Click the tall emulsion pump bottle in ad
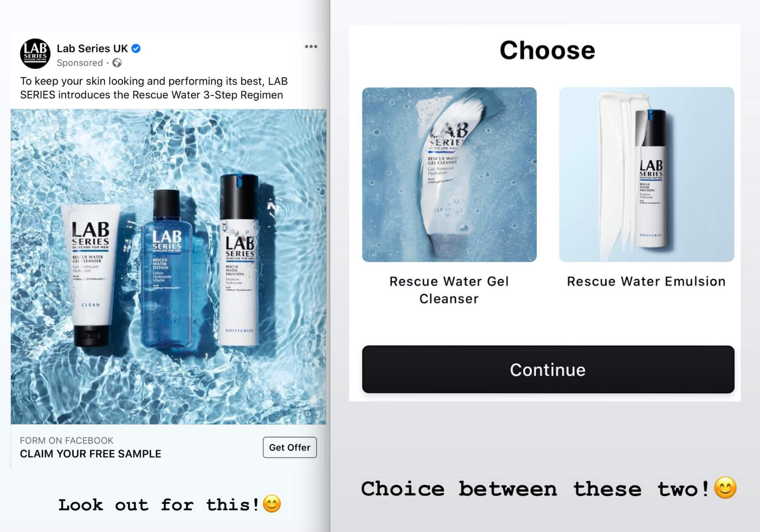 239,260
